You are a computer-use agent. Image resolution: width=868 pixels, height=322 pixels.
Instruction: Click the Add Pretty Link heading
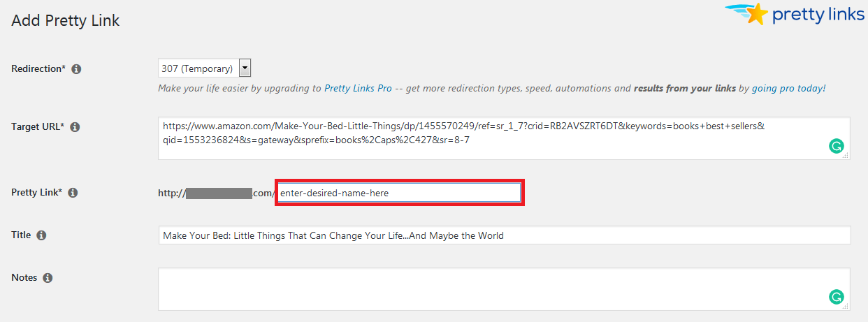pyautogui.click(x=66, y=21)
